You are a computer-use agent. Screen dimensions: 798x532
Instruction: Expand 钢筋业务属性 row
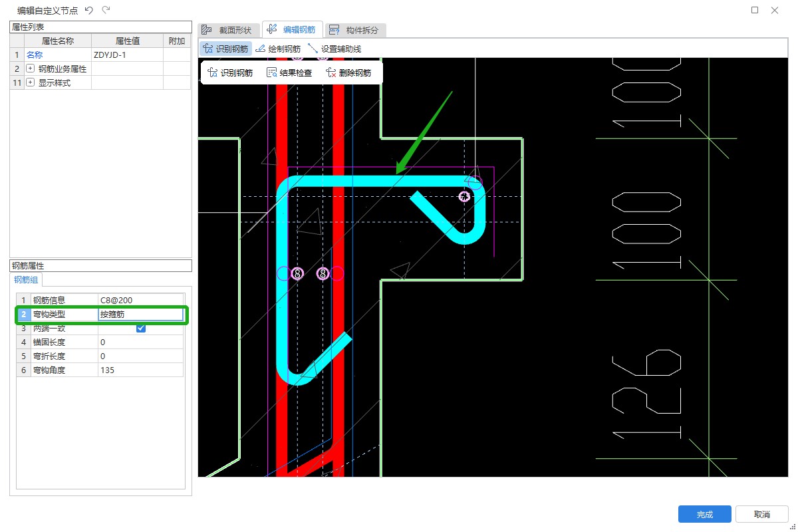(30, 68)
